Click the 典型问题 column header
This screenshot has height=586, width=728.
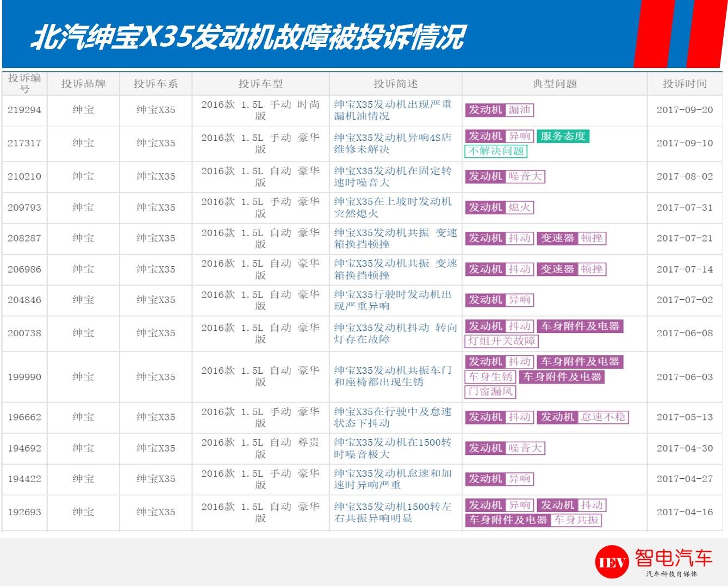[x=555, y=84]
